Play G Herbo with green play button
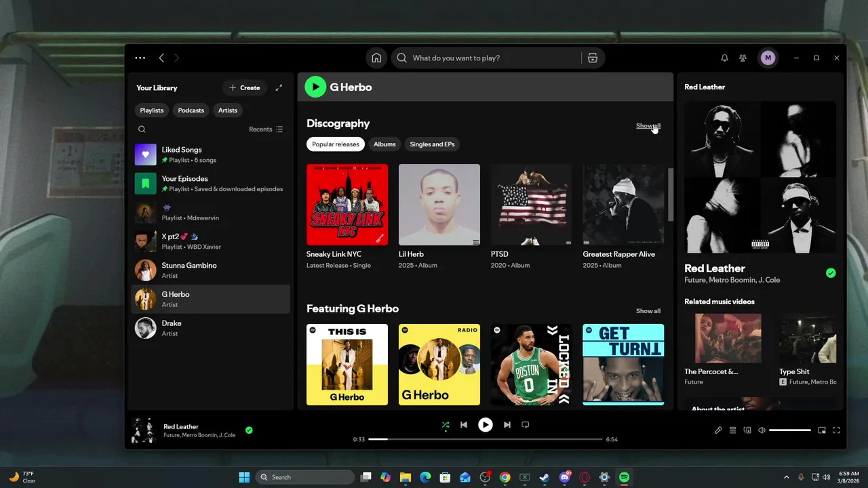The height and width of the screenshot is (488, 868). [x=315, y=87]
